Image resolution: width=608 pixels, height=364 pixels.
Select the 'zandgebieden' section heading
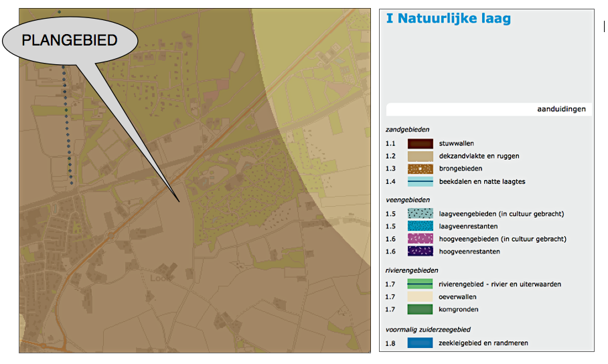pos(407,130)
